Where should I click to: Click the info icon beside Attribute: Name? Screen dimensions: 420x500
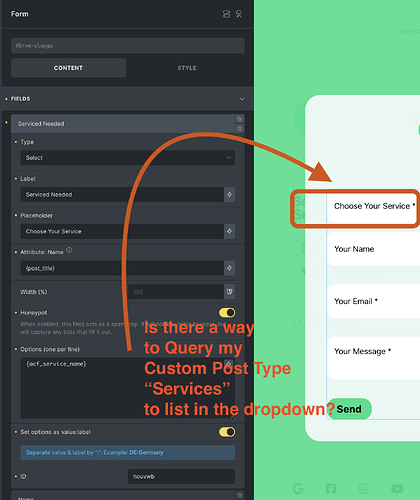pos(69,250)
